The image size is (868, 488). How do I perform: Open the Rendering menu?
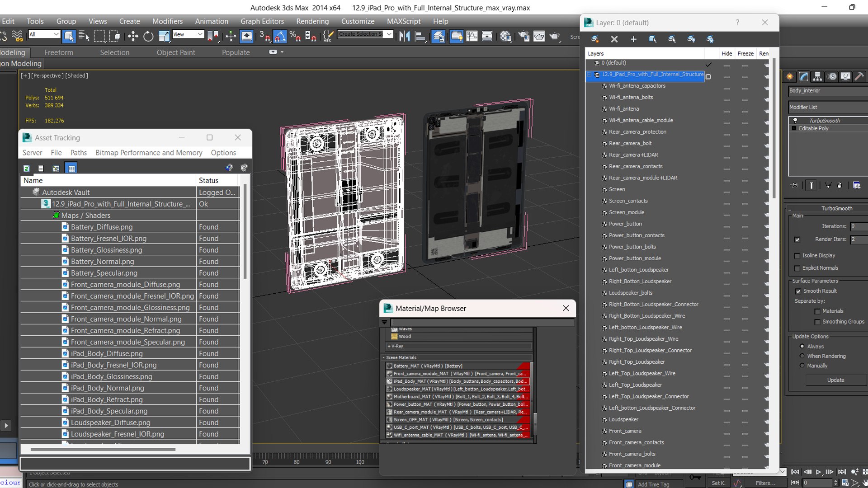312,21
